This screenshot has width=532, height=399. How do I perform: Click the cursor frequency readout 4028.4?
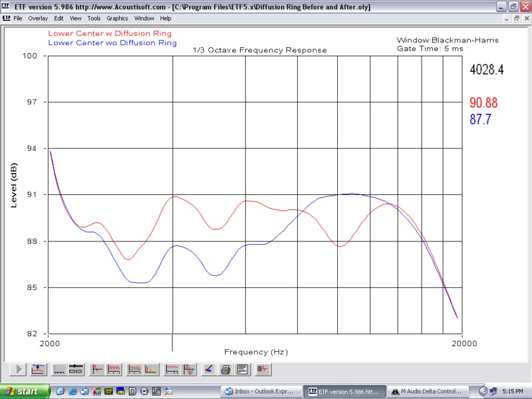[487, 70]
